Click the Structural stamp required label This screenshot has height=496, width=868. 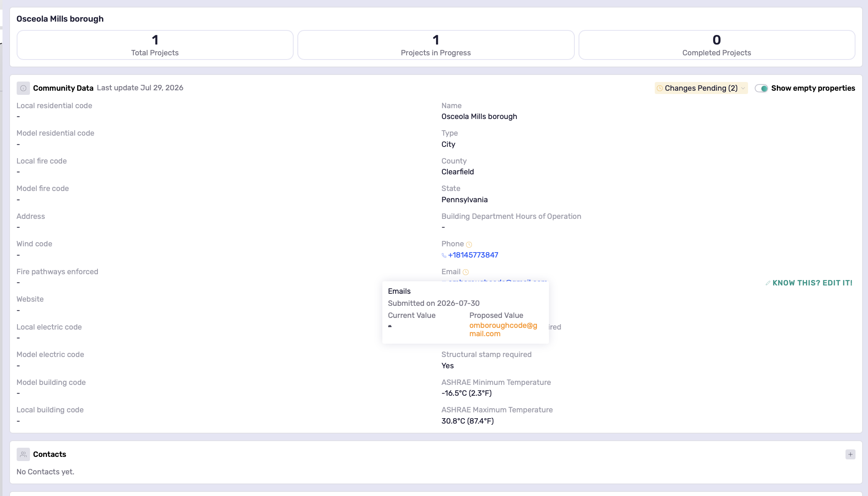(486, 355)
